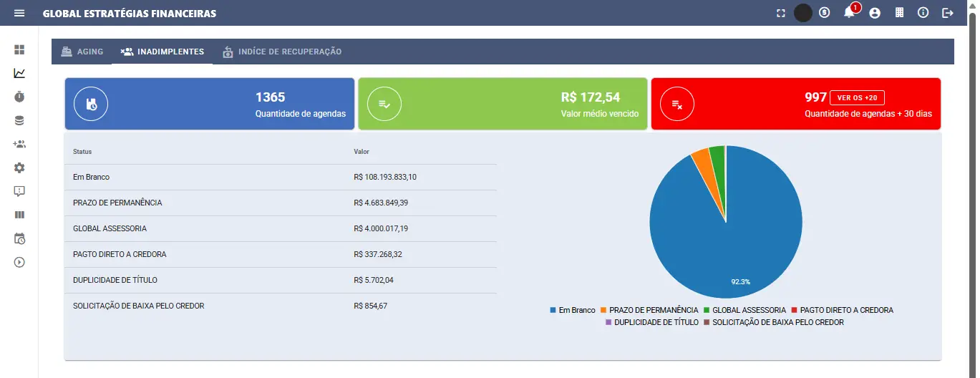Log out using the exit icon
Image resolution: width=980 pixels, height=378 pixels.
[948, 13]
